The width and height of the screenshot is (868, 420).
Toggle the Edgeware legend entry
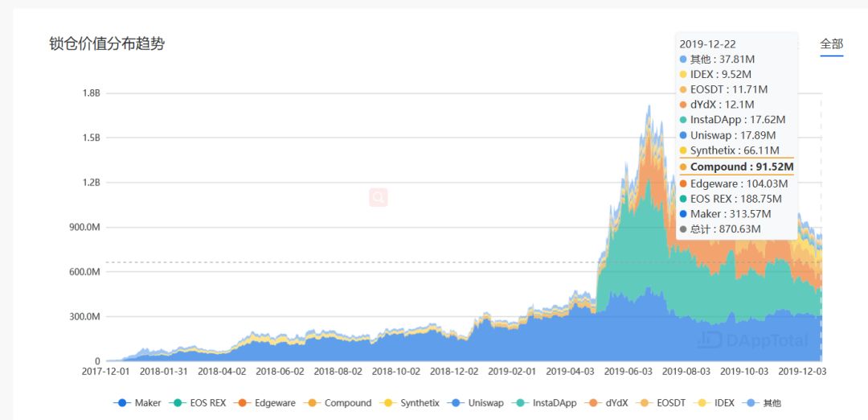tap(264, 403)
